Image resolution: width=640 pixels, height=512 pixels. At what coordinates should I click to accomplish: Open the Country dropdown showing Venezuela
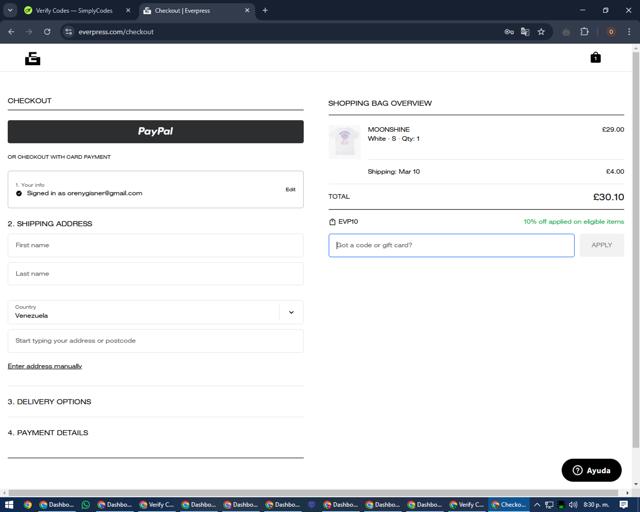(x=156, y=312)
